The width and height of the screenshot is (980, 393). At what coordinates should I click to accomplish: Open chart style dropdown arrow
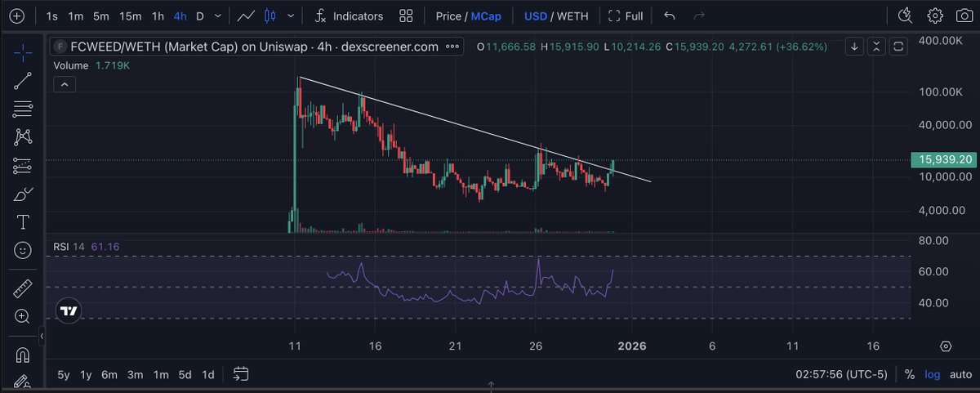coord(292,16)
